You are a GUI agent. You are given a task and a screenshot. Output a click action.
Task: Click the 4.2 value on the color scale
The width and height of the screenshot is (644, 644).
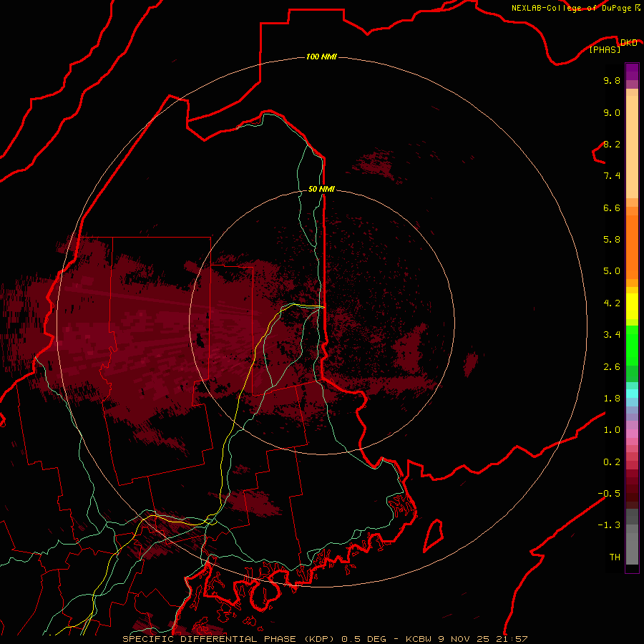click(612, 303)
